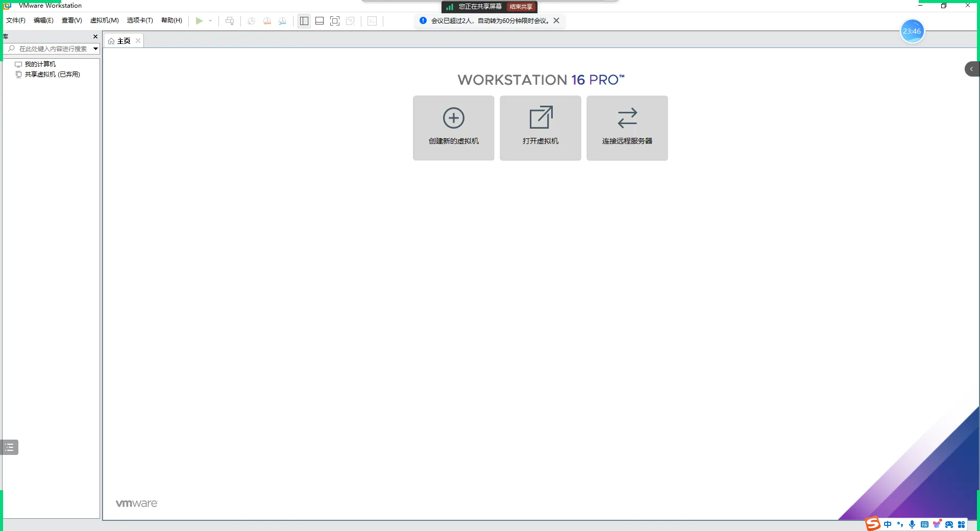980x531 pixels.
Task: Dismiss the 60-minute meeting limit notification
Action: click(556, 20)
